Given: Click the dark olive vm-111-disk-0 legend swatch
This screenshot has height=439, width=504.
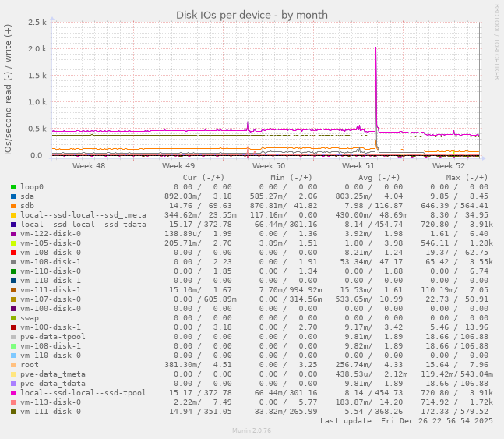Looking at the screenshot, I should coord(13,412).
